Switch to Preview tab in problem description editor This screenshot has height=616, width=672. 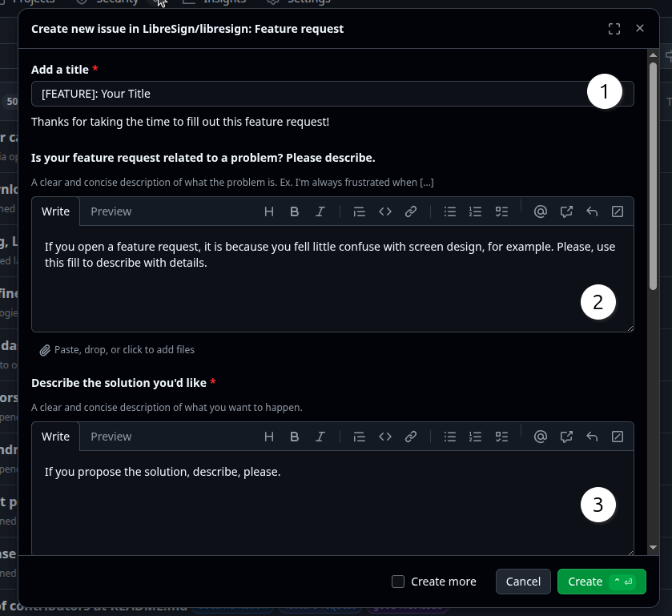111,211
